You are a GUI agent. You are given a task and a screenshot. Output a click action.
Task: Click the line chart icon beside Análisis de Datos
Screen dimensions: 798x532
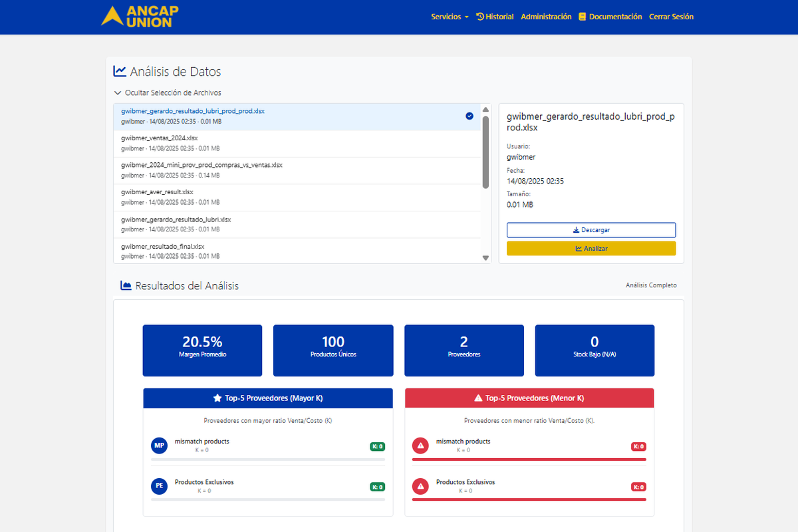(118, 70)
